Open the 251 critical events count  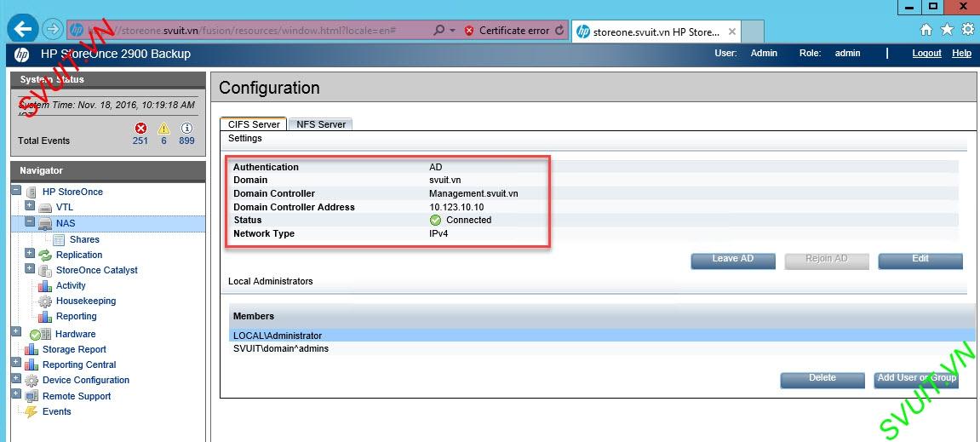coord(140,141)
